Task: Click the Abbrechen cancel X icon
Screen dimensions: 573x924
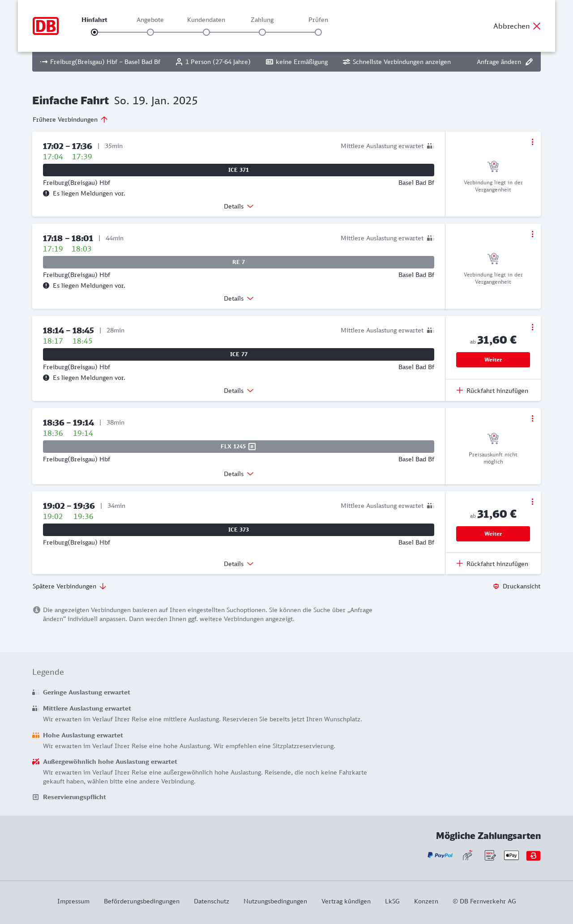Action: point(537,26)
